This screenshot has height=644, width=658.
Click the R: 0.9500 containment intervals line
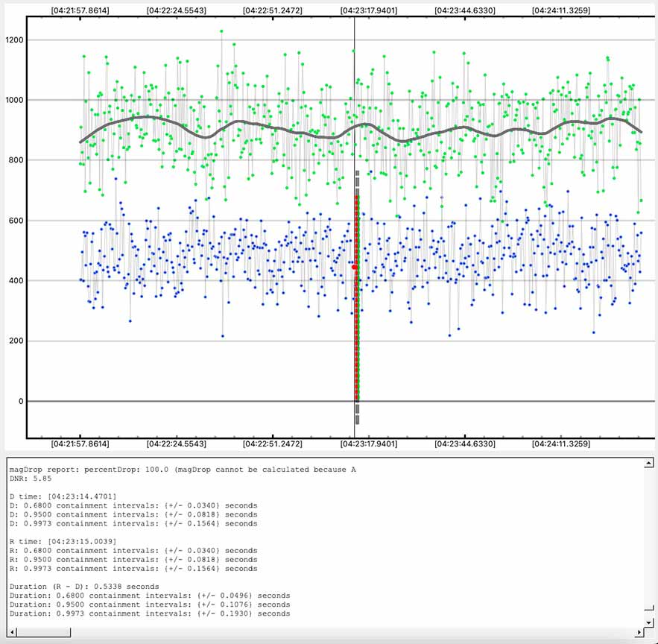(133, 560)
